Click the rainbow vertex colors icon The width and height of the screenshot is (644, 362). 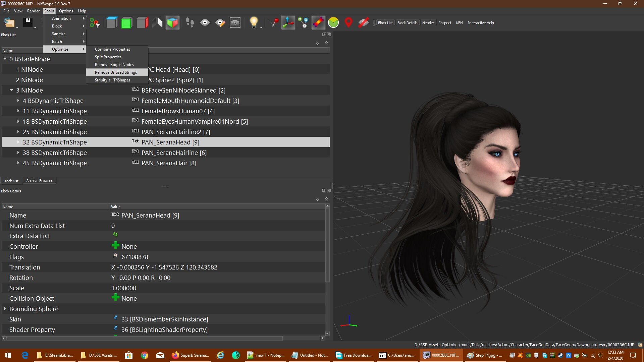point(318,23)
